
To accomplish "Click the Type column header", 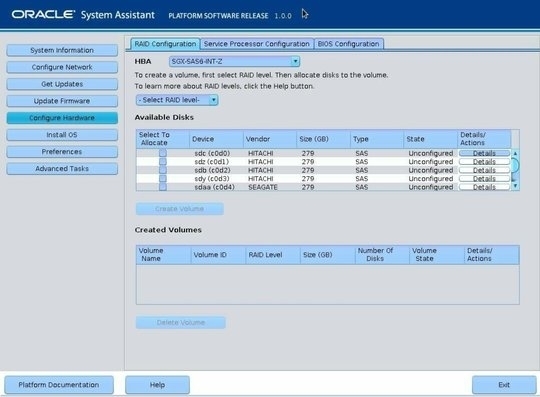I will pos(377,139).
